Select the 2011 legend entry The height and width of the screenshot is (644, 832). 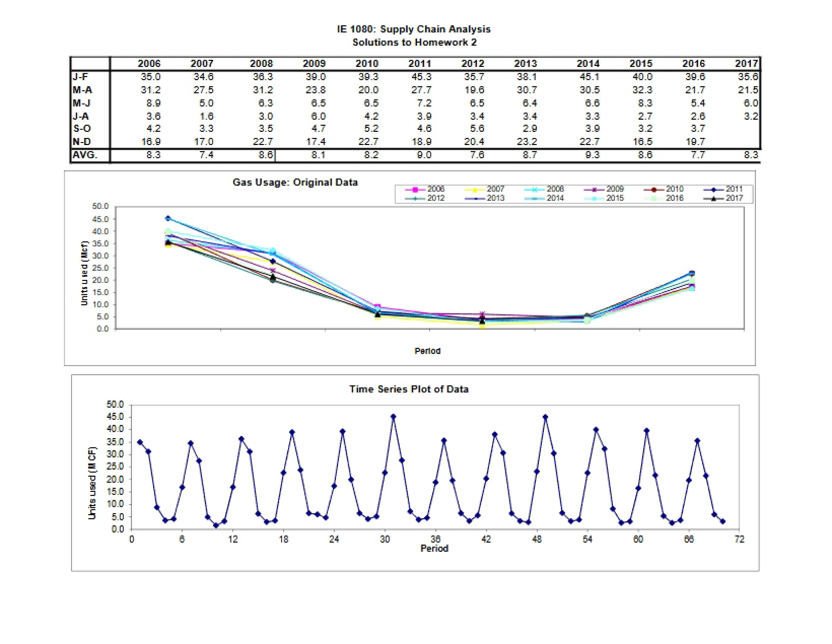coord(722,189)
